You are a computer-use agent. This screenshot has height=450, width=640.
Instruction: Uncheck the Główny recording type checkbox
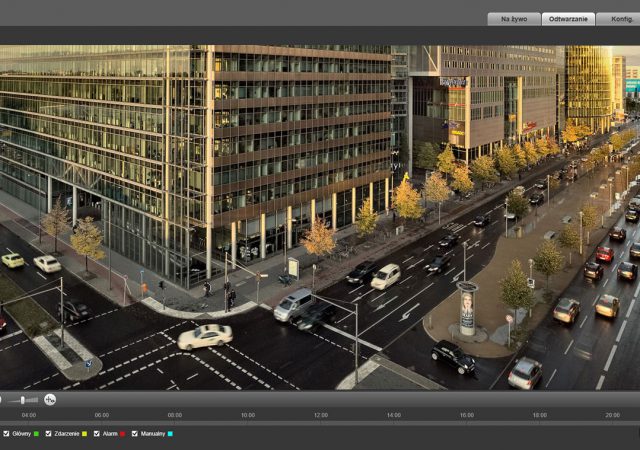coord(7,434)
